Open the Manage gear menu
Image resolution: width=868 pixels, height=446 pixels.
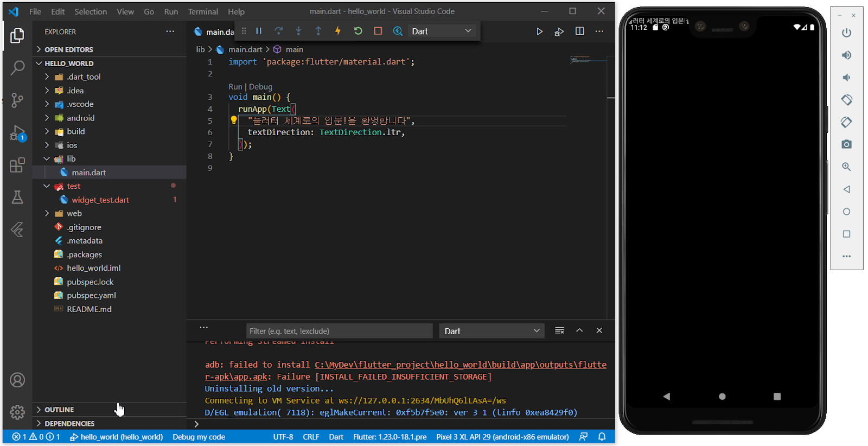17,412
